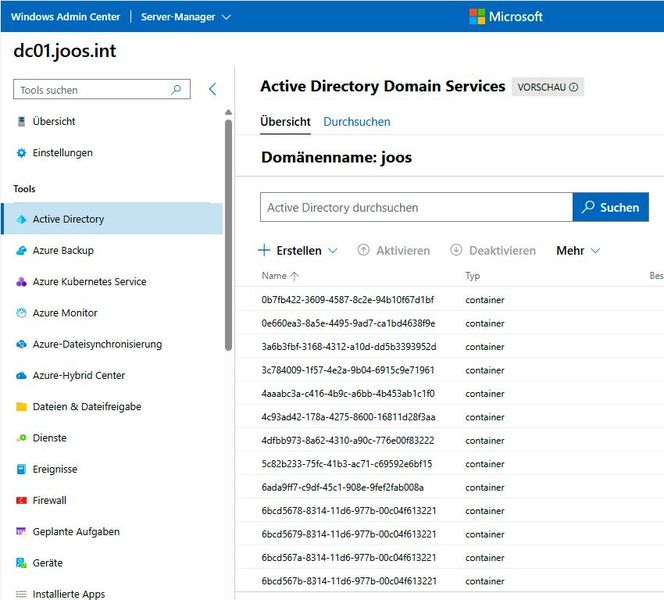Viewport: 664px width, 600px height.
Task: Click the sidebar vertical scrollbar thumb
Action: pos(228,235)
